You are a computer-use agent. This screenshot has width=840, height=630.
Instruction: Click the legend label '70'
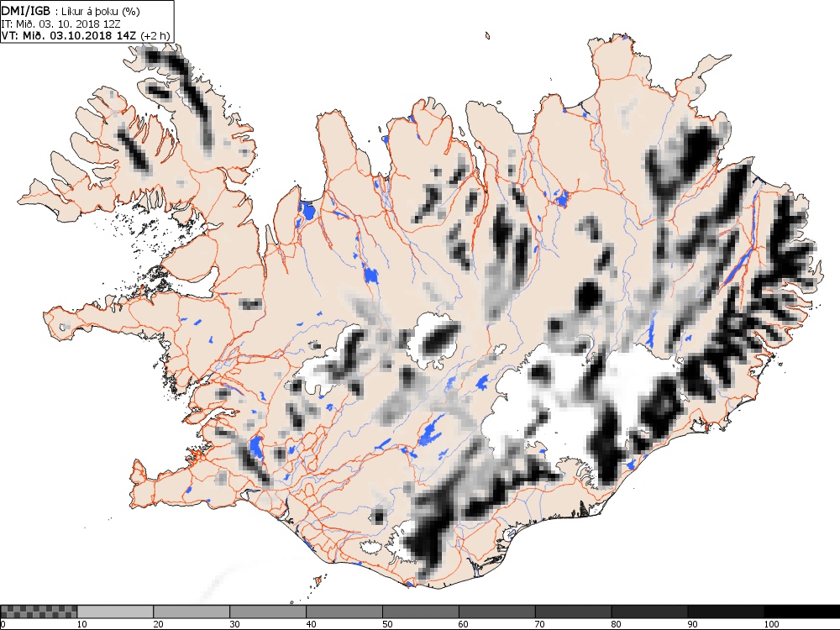click(540, 624)
